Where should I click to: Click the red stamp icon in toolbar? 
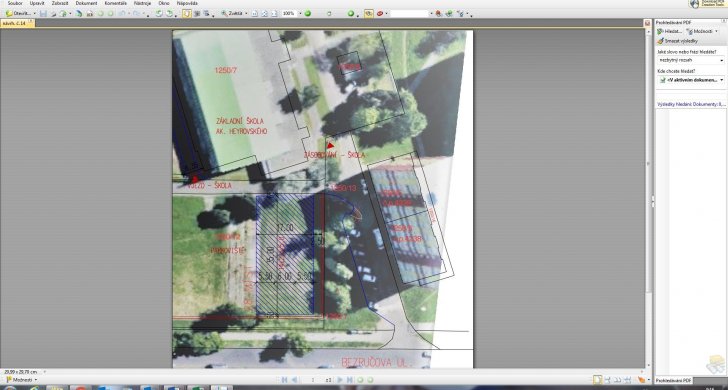coord(380,14)
